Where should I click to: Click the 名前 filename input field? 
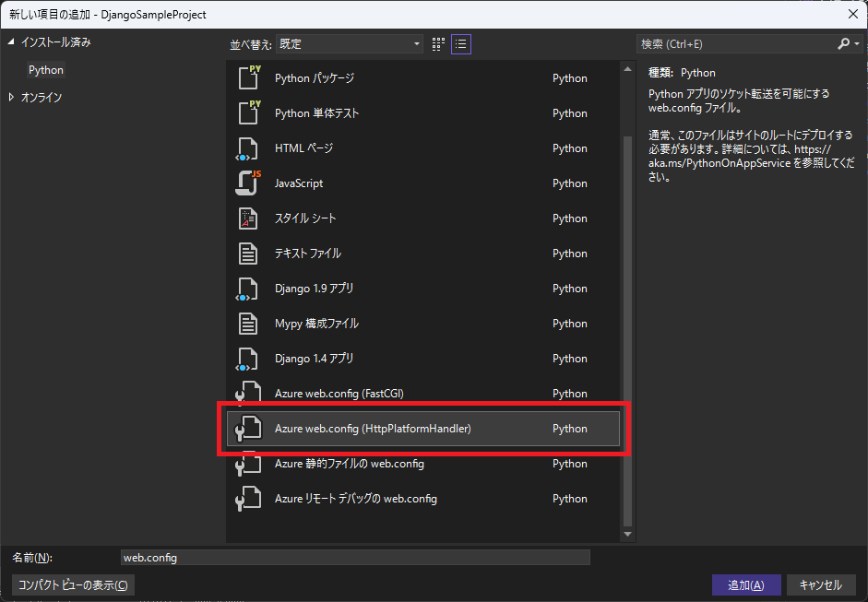coord(355,558)
